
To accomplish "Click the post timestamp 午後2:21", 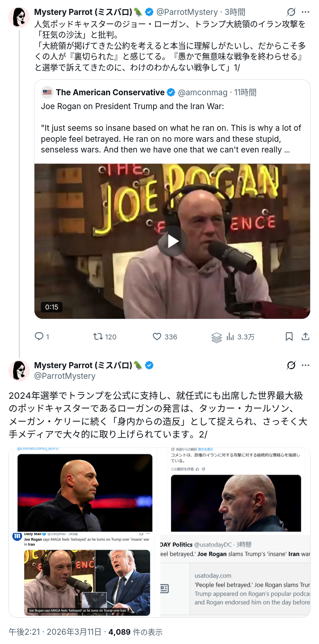I will (x=24, y=632).
